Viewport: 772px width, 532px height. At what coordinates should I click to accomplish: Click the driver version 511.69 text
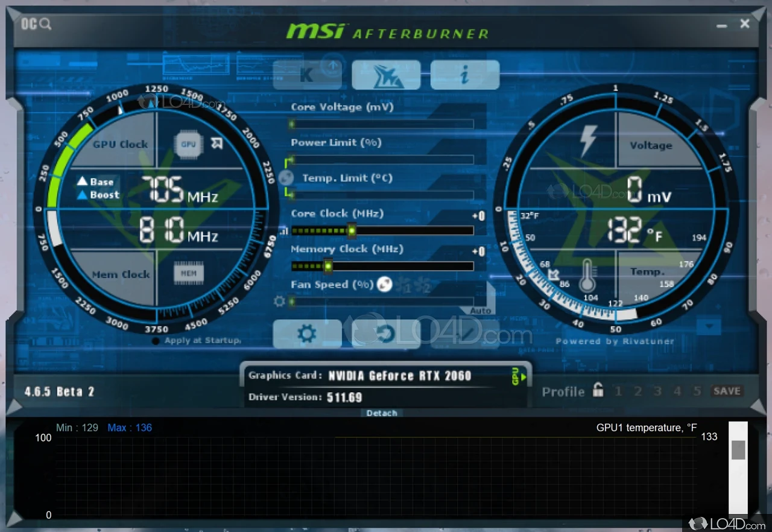[344, 397]
